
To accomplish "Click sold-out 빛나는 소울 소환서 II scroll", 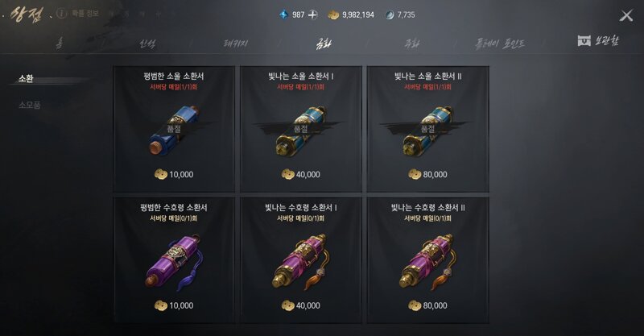I will (x=428, y=130).
